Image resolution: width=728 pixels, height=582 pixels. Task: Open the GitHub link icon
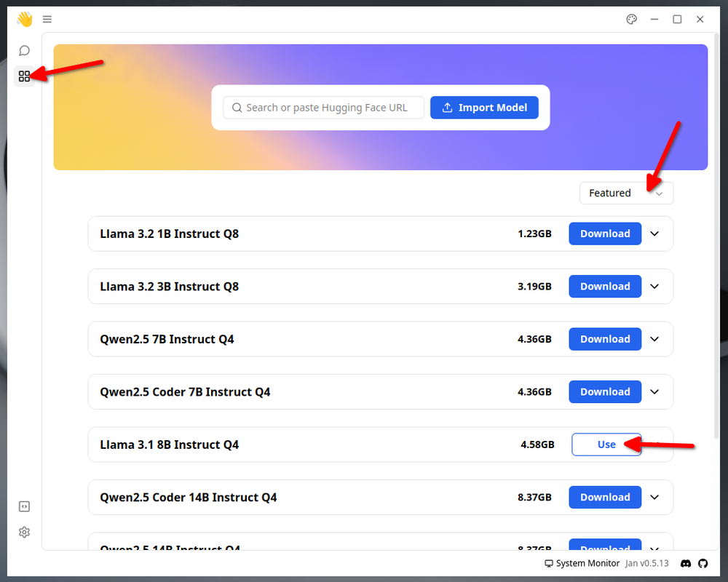pyautogui.click(x=703, y=563)
